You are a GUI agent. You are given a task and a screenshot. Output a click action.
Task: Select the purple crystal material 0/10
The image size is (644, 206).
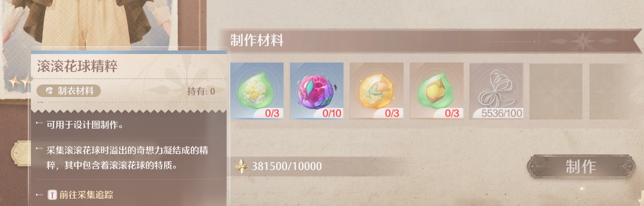click(x=317, y=91)
